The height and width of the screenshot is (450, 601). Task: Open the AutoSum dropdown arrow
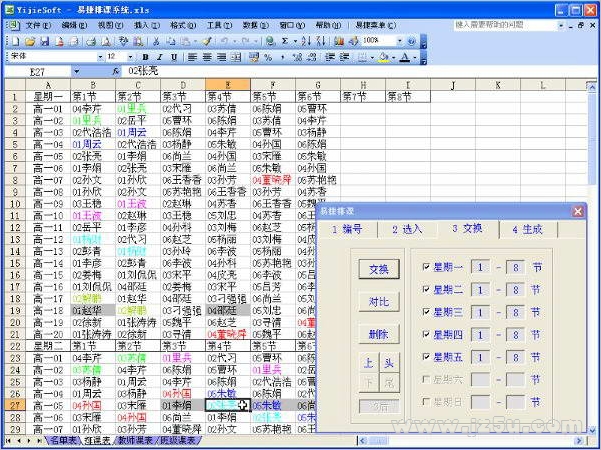[x=295, y=41]
